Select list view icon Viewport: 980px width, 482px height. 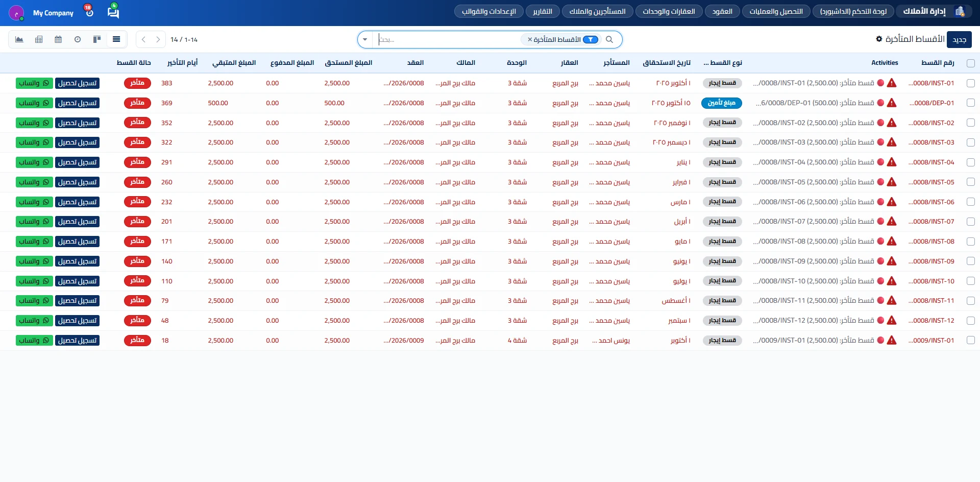point(116,39)
